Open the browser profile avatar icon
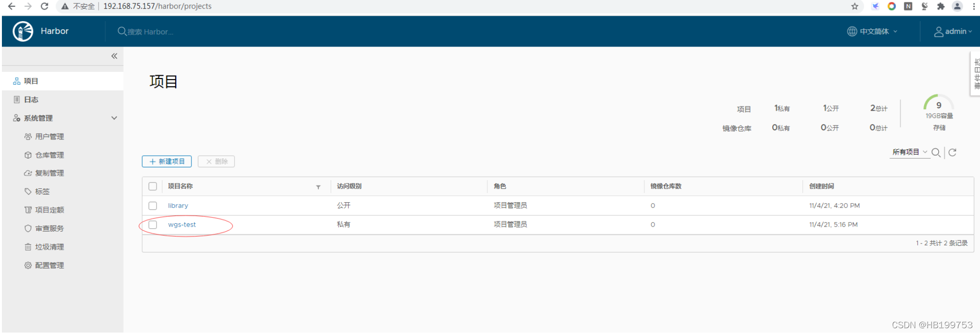Image resolution: width=980 pixels, height=333 pixels. point(957,6)
